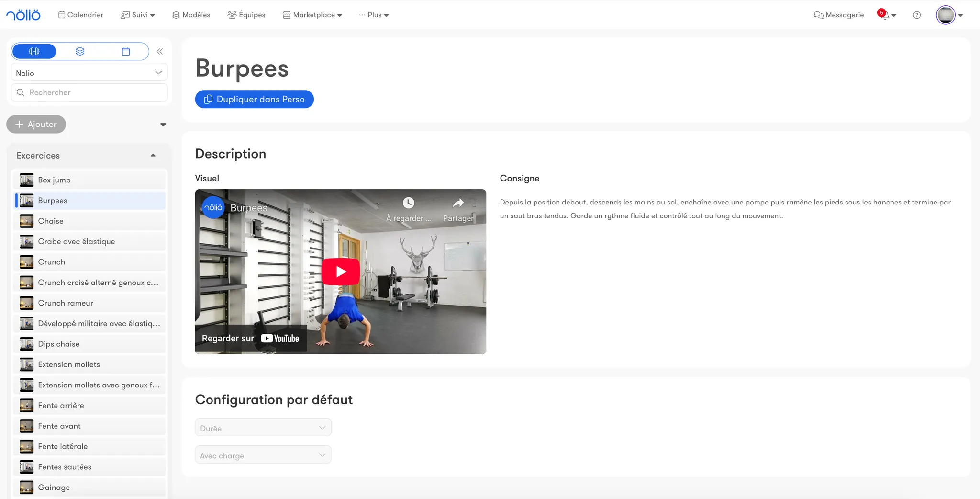Switch to the calendar icon tab

(126, 51)
